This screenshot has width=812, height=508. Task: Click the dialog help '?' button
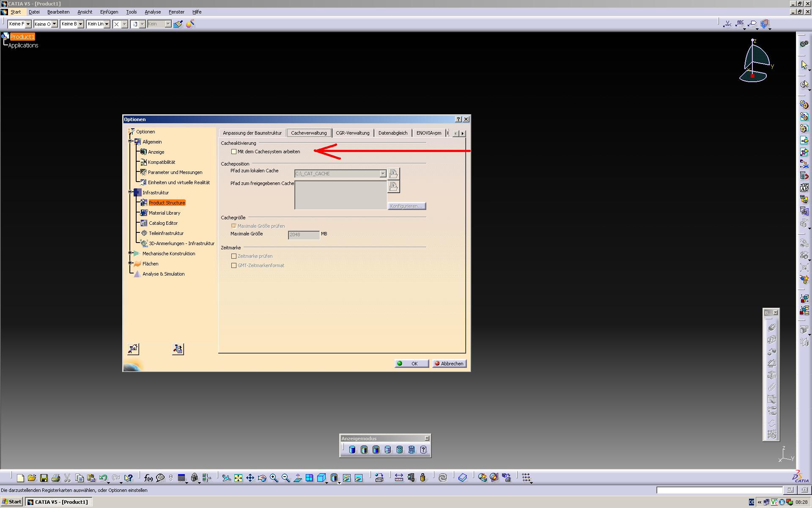(458, 119)
